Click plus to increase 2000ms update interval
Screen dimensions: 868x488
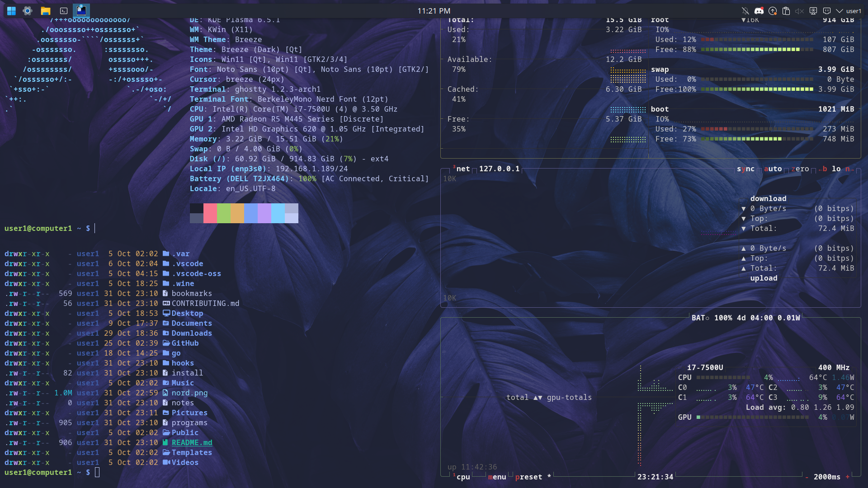tap(847, 477)
